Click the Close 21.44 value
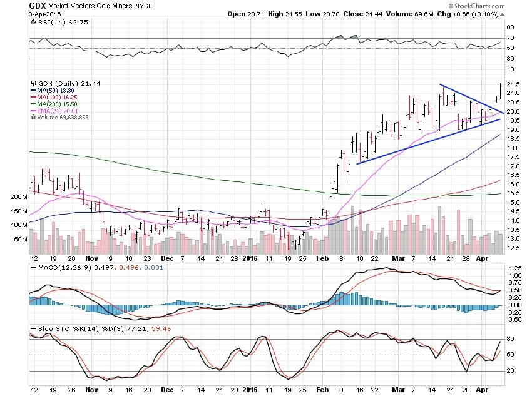Viewport: 532px width, 396px height. point(362,14)
